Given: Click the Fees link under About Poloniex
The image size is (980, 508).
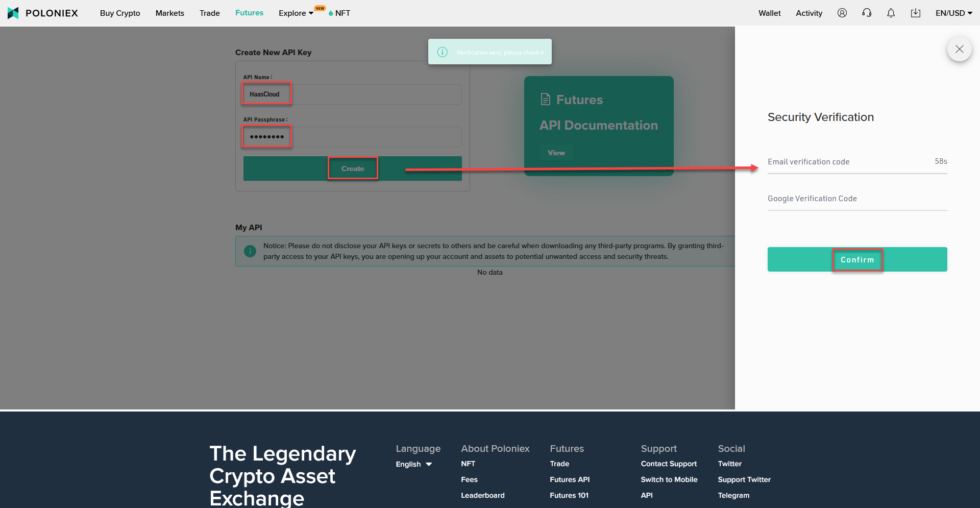Looking at the screenshot, I should click(469, 479).
